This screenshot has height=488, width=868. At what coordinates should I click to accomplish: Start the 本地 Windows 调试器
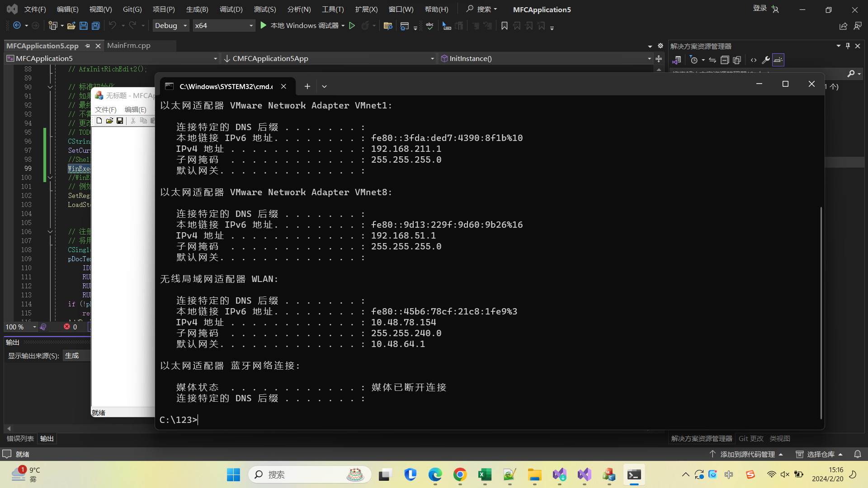tap(302, 26)
